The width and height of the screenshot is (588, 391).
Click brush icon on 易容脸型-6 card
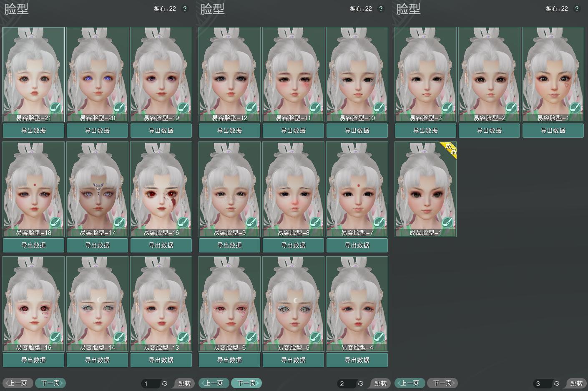251,337
